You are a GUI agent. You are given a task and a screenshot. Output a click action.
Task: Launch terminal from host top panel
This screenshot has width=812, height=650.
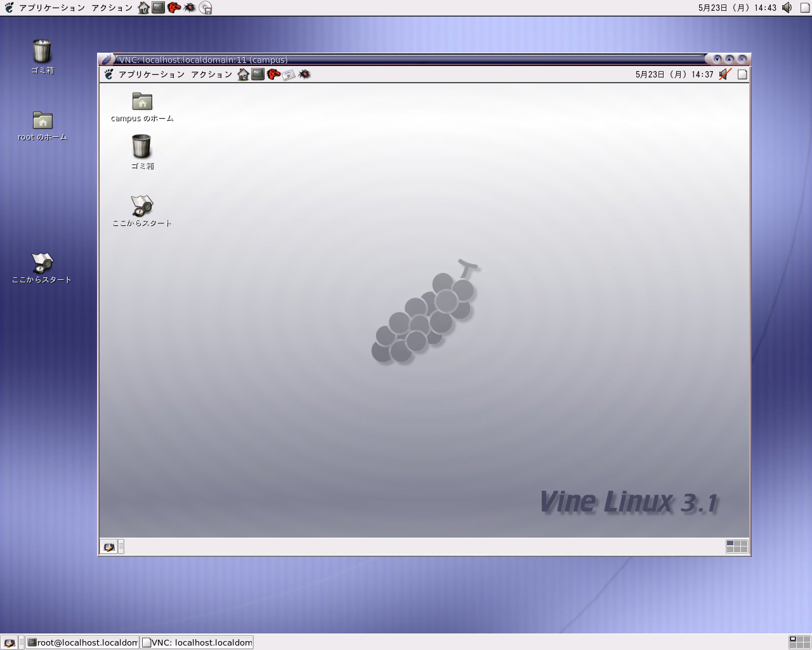[159, 8]
